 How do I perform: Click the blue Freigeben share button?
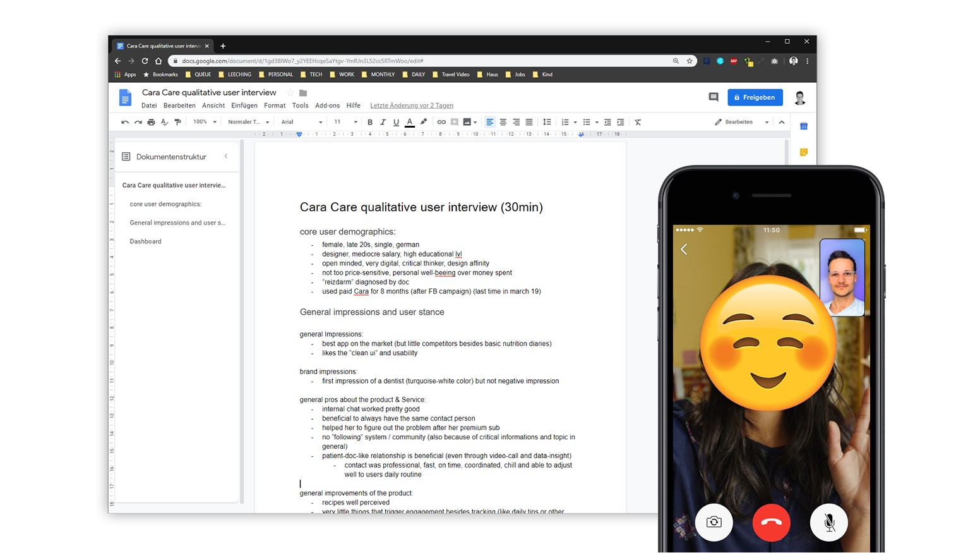coord(755,97)
